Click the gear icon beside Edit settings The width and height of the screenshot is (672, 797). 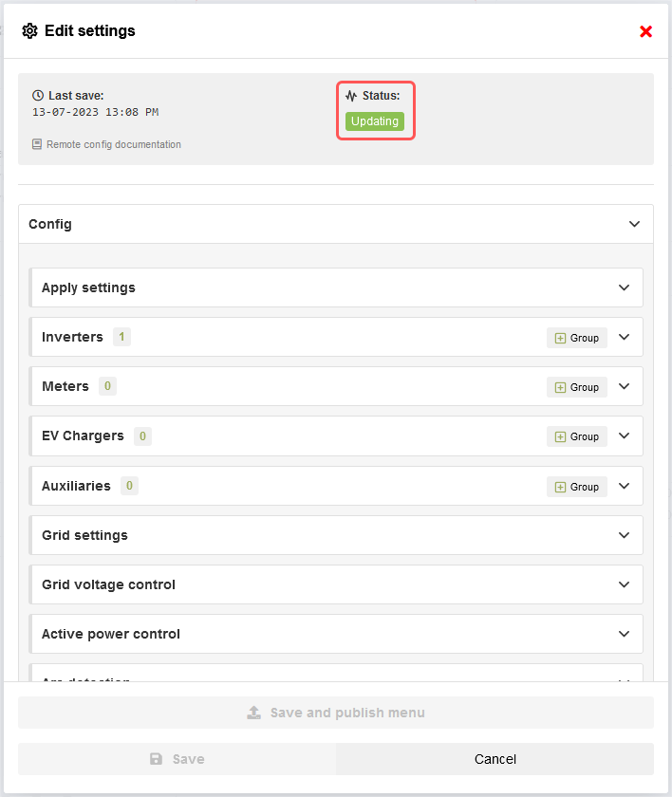[x=29, y=31]
